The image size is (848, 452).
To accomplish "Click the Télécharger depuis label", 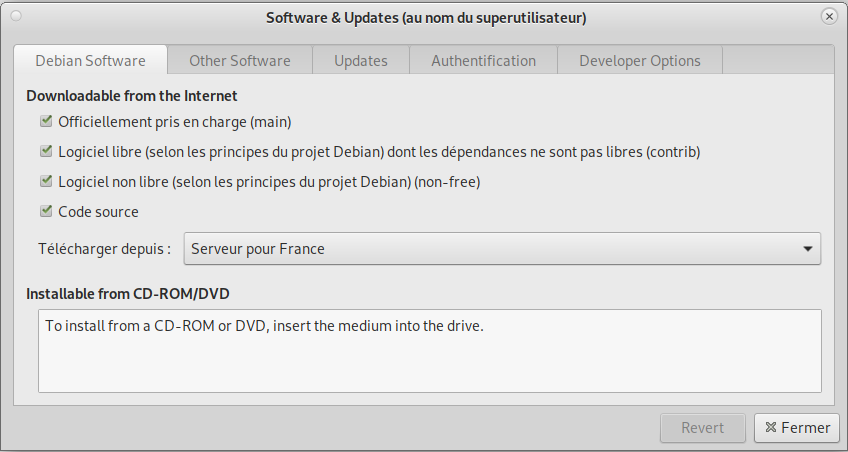I will (105, 249).
